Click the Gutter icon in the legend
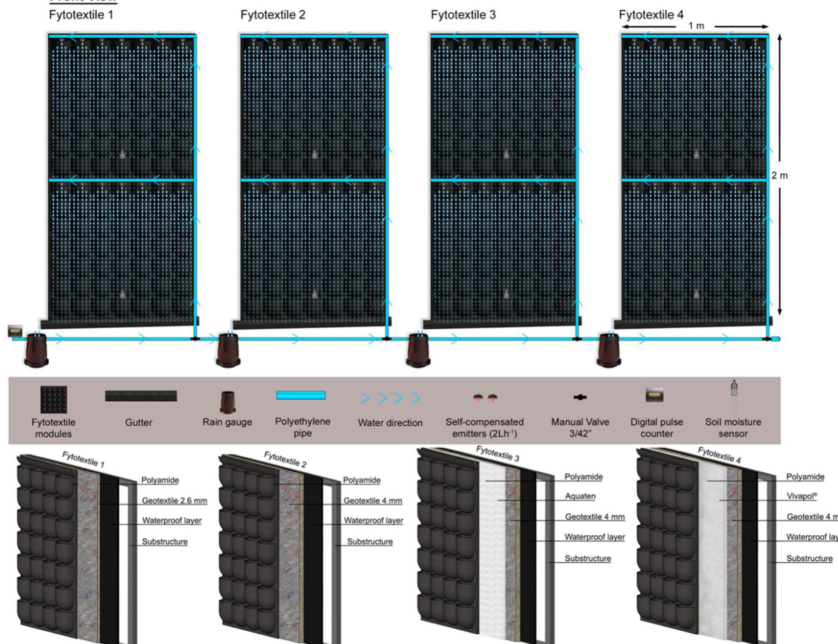 point(140,396)
